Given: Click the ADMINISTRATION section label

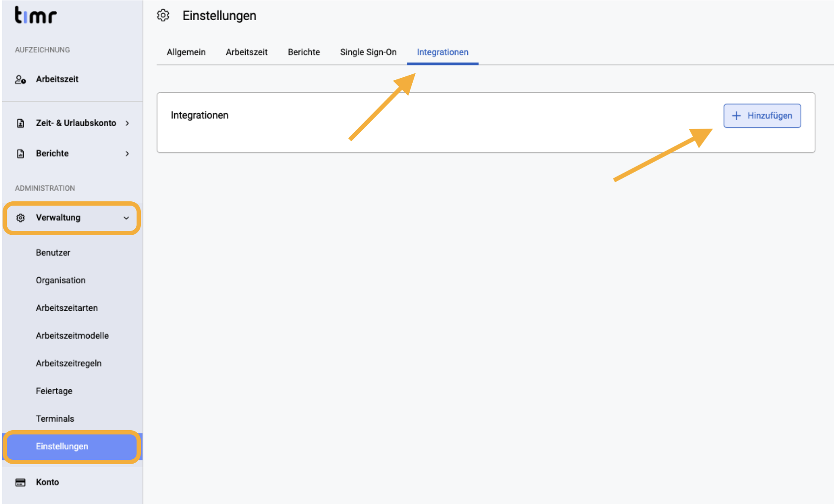Looking at the screenshot, I should (x=45, y=188).
